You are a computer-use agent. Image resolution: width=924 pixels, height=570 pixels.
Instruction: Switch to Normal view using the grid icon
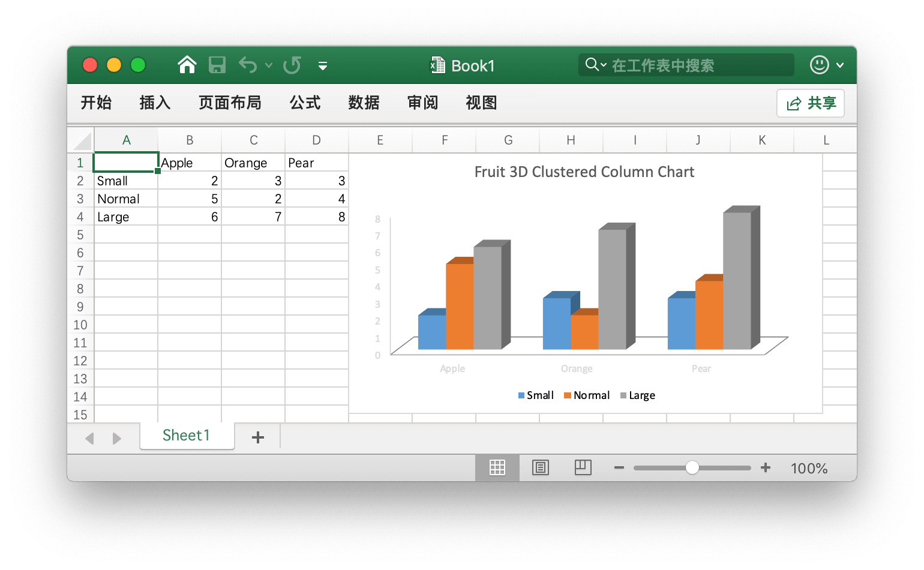[497, 467]
